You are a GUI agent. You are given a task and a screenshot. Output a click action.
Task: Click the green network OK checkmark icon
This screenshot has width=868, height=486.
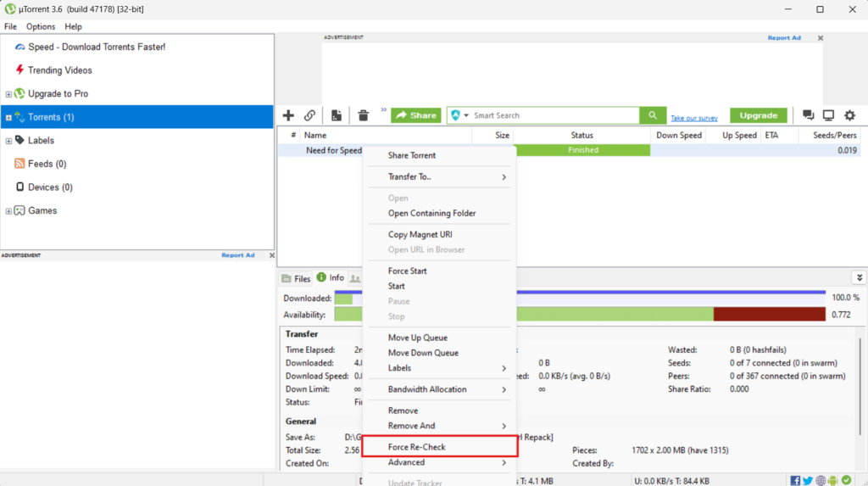click(847, 480)
